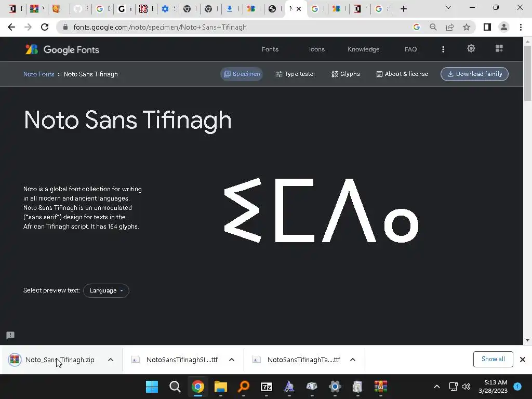Image resolution: width=532 pixels, height=399 pixels.
Task: Click the zoom magnifier icon in the address bar
Action: point(433,27)
